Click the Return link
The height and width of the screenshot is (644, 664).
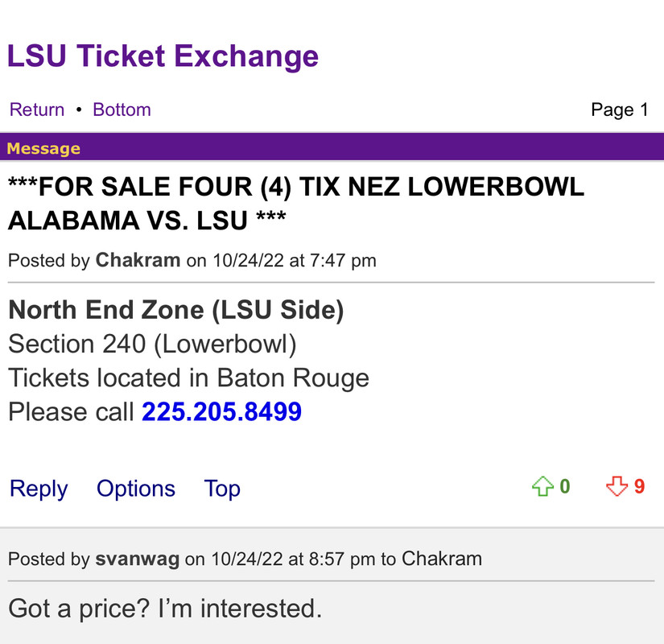37,109
